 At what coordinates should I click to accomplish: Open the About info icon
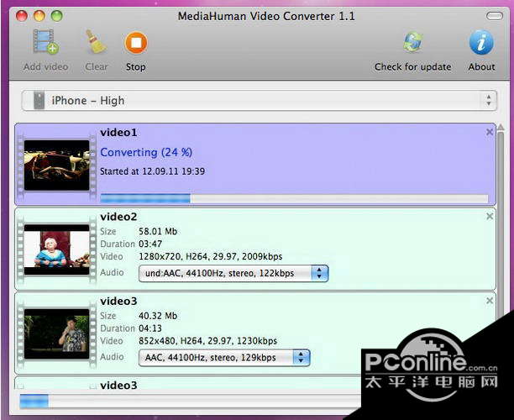[481, 42]
